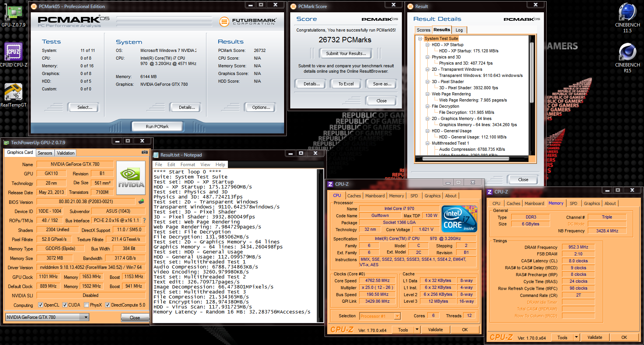Image resolution: width=644 pixels, height=345 pixels.
Task: Click Validate in CPU-Z Memory window
Action: click(x=595, y=337)
